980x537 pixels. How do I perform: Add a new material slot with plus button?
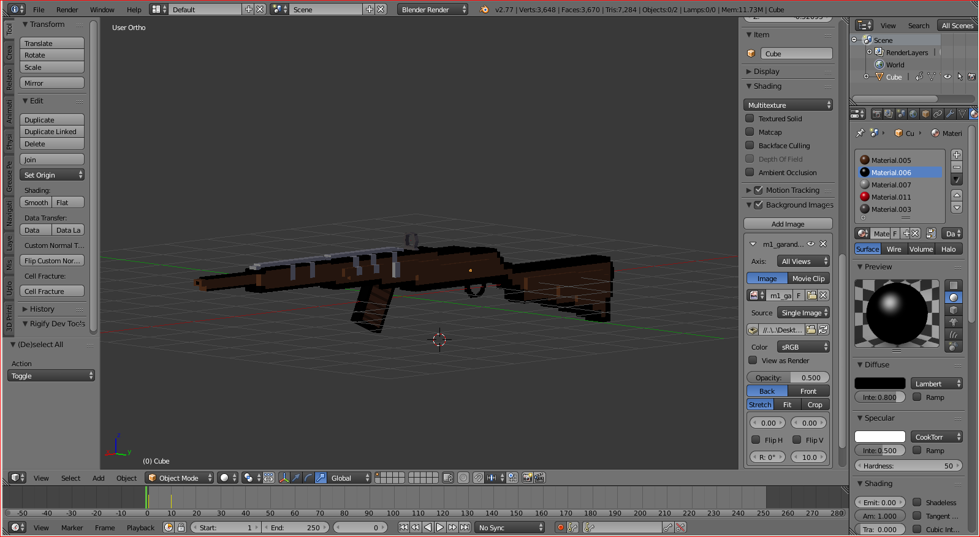pos(957,155)
